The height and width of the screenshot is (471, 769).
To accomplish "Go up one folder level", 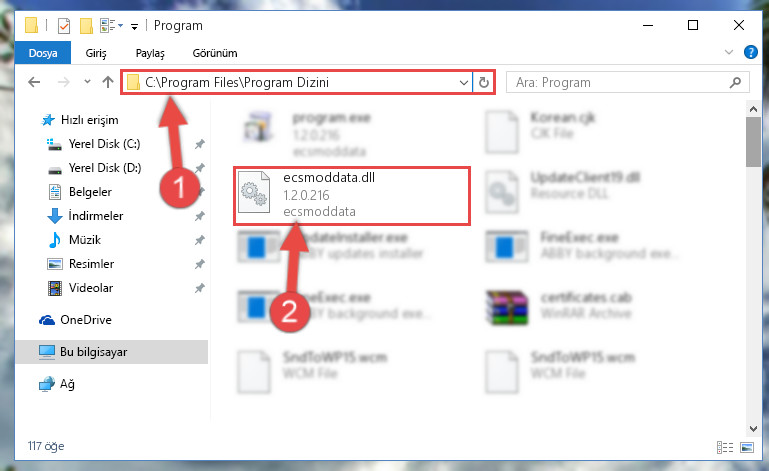I will point(108,82).
